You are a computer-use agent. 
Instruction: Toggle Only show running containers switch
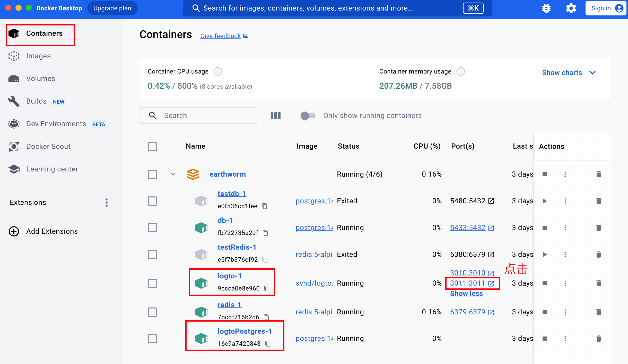[308, 116]
